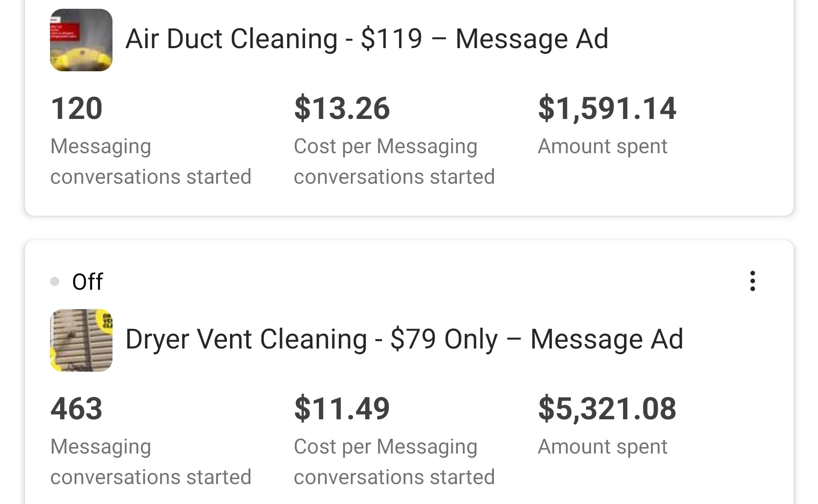Click the Air Duct Cleaning ad thumbnail
The image size is (818, 504).
pyautogui.click(x=81, y=40)
